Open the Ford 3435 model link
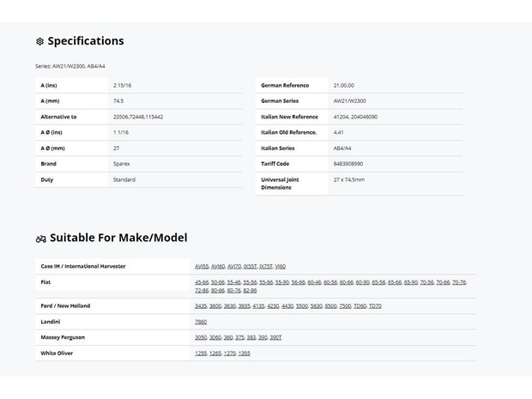The height and width of the screenshot is (399, 532). pyautogui.click(x=201, y=305)
